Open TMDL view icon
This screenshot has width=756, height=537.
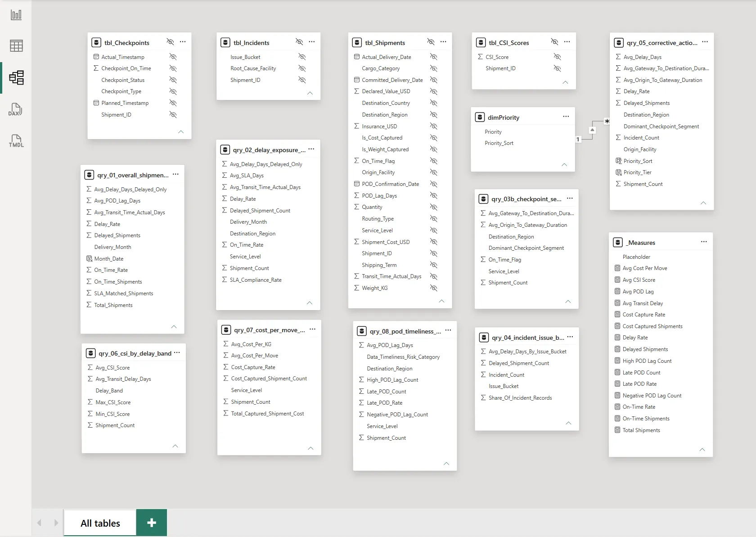click(x=16, y=141)
